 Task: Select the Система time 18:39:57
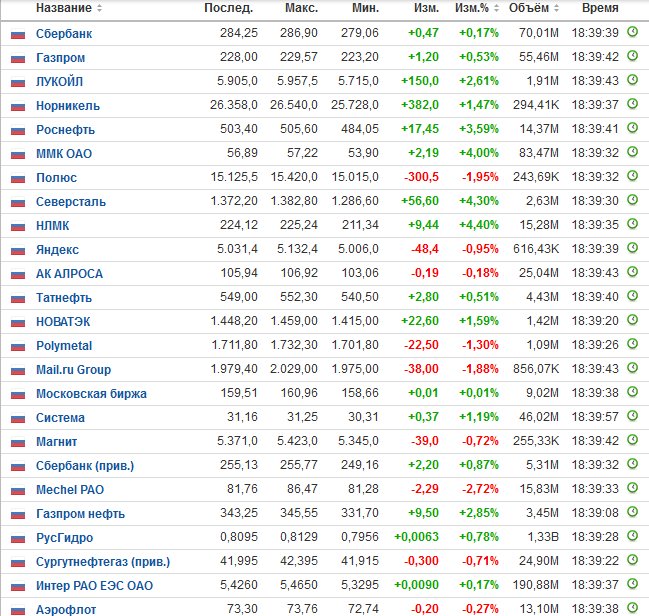tap(595, 417)
